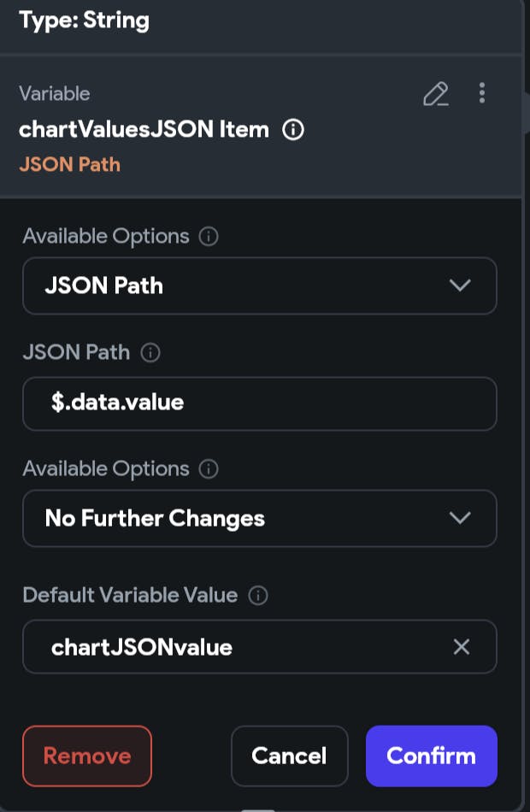The image size is (530, 812).
Task: Select the chartValuesJSON Item variable name
Action: [144, 129]
